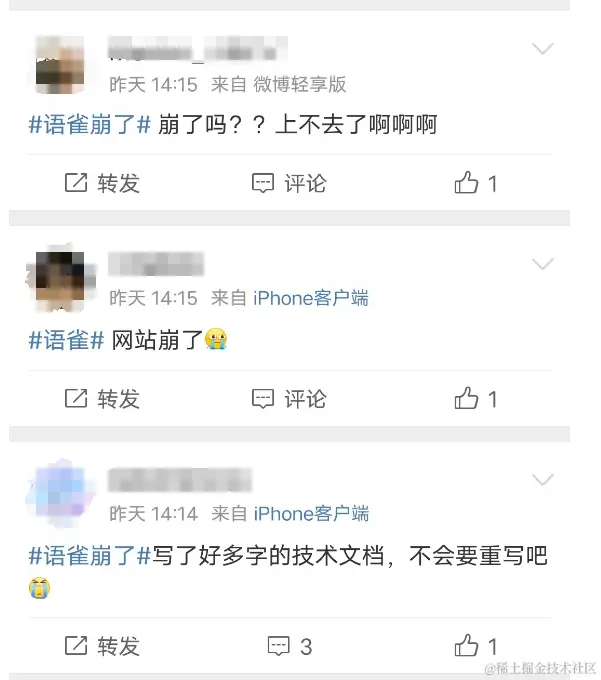
Task: Click iPhone客户端 source on third post
Action: [311, 513]
